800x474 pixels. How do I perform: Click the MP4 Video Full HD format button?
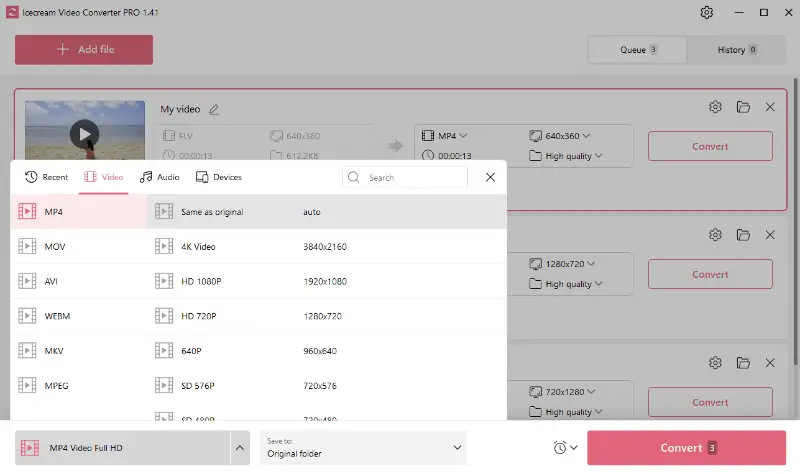point(122,447)
